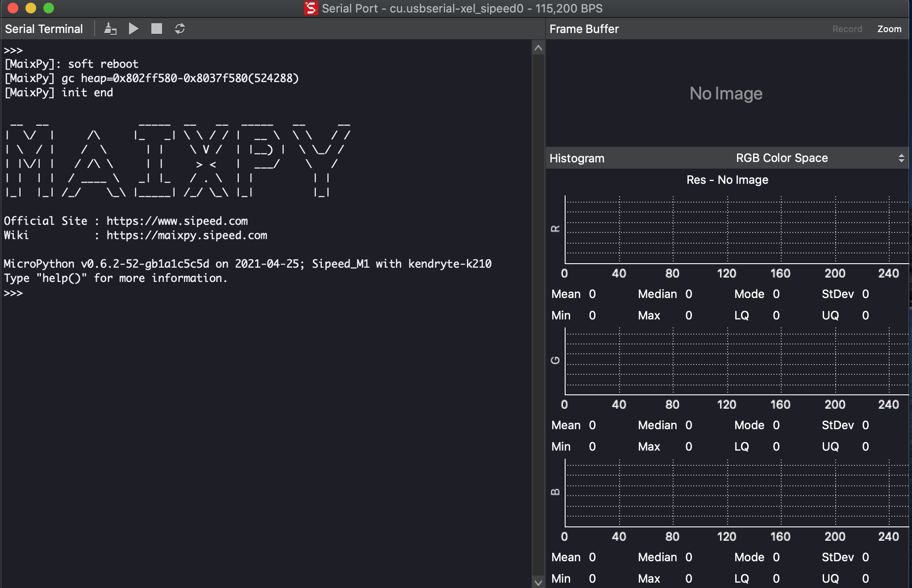Click the No Image frame buffer area
This screenshot has height=588, width=912.
coord(726,94)
